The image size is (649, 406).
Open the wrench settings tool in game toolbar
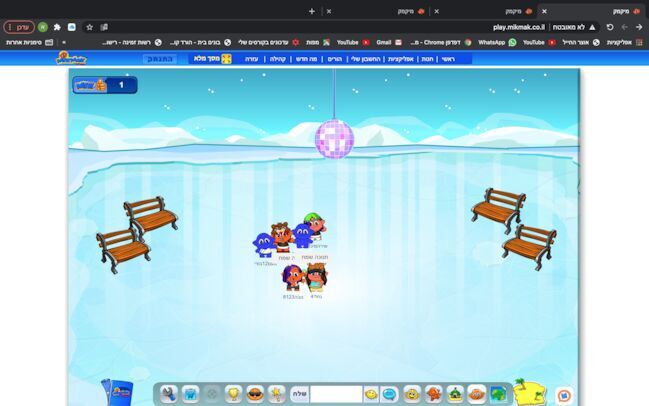(x=169, y=394)
